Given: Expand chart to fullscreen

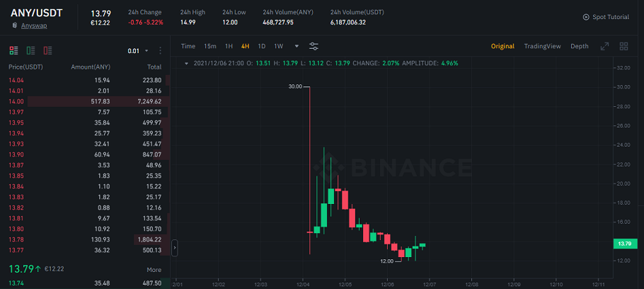Looking at the screenshot, I should (604, 46).
